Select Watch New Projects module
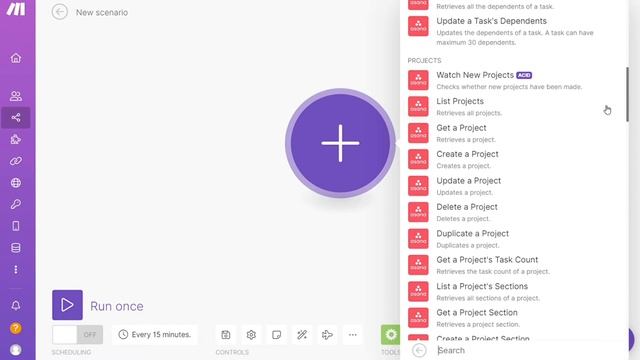The width and height of the screenshot is (640, 360). pos(513,80)
